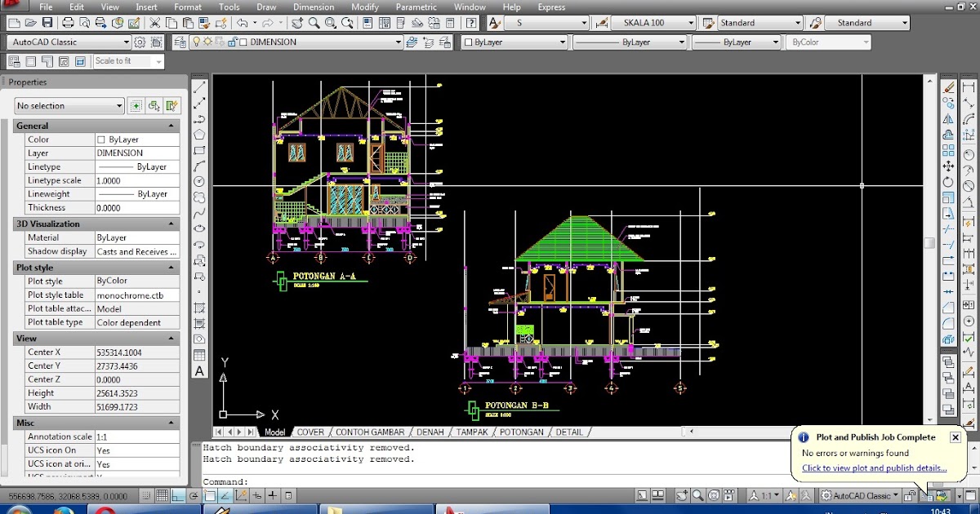980x514 pixels.
Task: Switch to the TAMPAK layout tab
Action: tap(471, 432)
